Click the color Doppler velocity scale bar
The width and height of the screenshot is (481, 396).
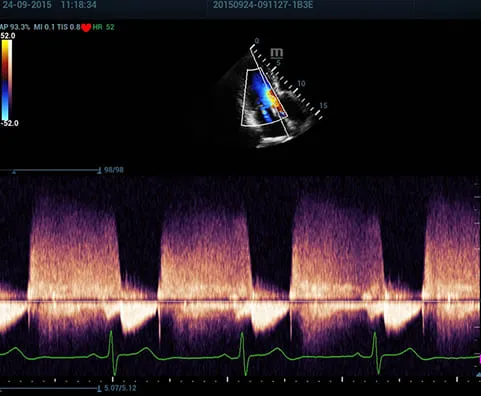click(7, 80)
